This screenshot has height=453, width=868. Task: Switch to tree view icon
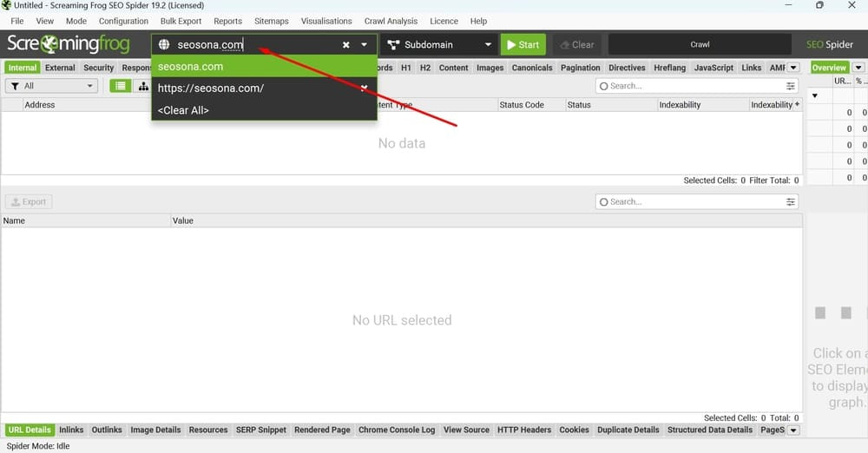(143, 86)
